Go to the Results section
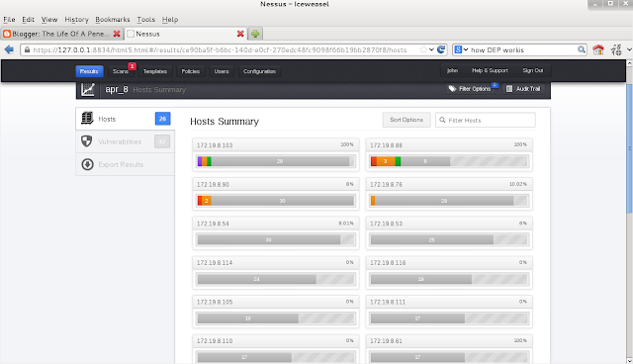 (89, 71)
